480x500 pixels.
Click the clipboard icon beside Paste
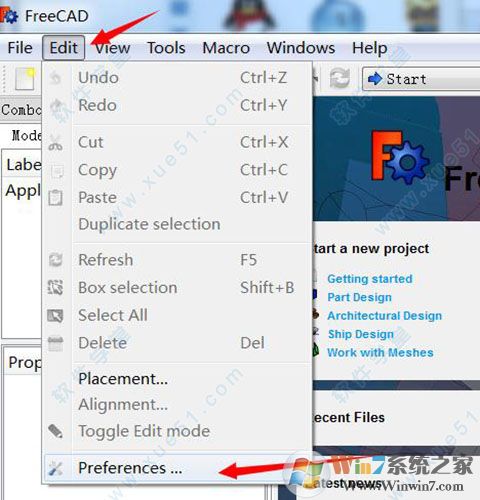[x=55, y=197]
